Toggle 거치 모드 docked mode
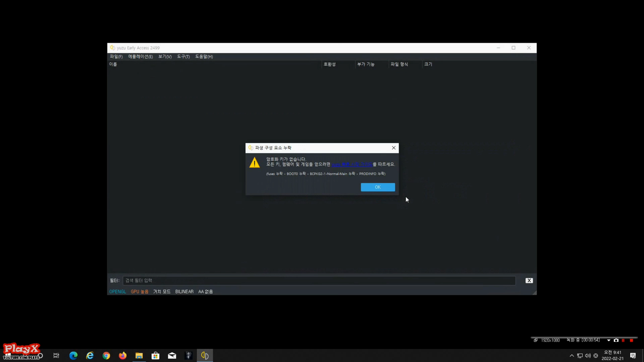Image resolution: width=644 pixels, height=362 pixels. 162,291
